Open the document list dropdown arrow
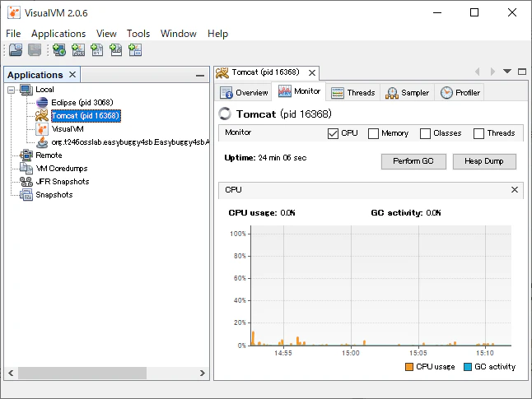Image resolution: width=532 pixels, height=399 pixels. click(507, 72)
